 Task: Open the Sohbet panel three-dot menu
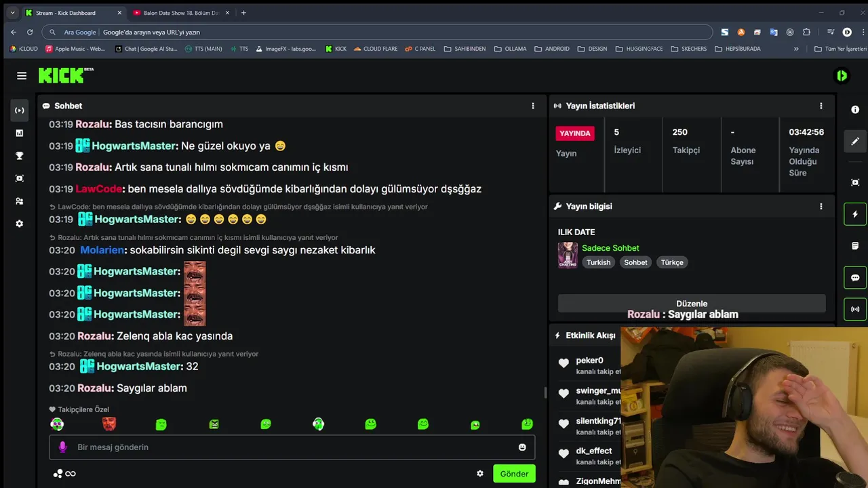(533, 106)
